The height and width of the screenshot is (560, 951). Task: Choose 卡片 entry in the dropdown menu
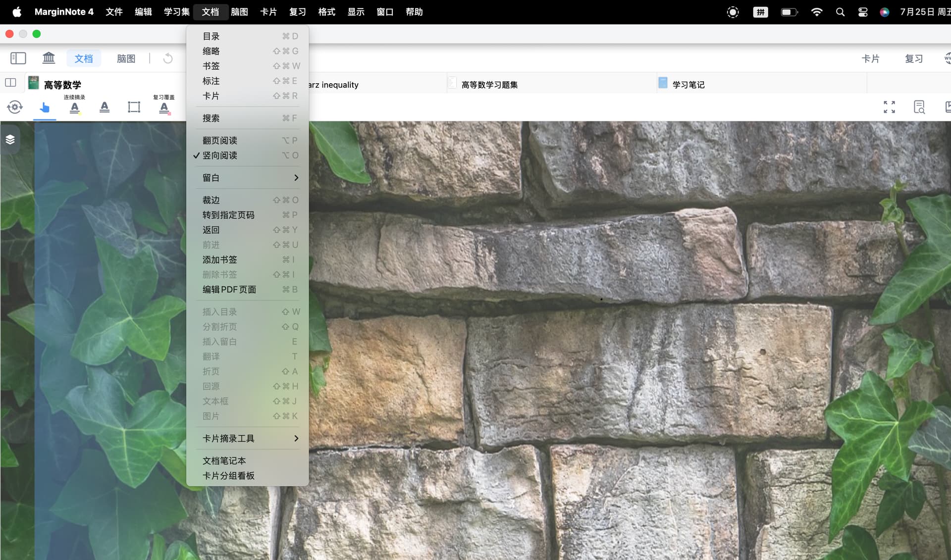(x=247, y=96)
